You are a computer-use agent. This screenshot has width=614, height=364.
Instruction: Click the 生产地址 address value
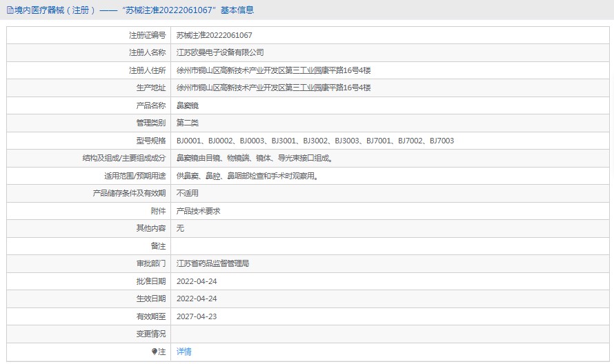coord(274,88)
